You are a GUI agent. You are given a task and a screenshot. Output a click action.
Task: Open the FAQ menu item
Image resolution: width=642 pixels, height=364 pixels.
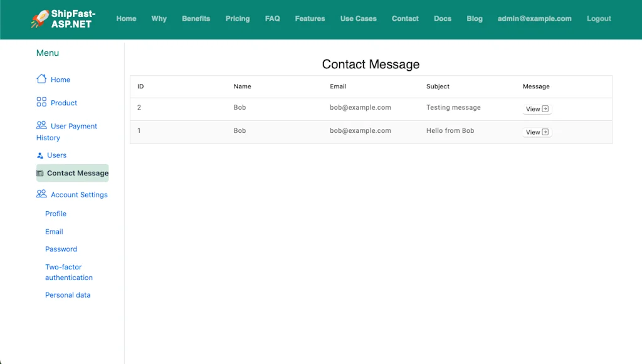coord(272,19)
